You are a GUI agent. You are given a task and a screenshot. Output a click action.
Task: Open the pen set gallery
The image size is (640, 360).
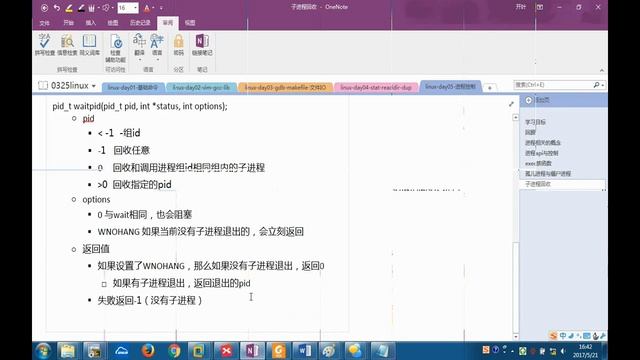pos(93,8)
